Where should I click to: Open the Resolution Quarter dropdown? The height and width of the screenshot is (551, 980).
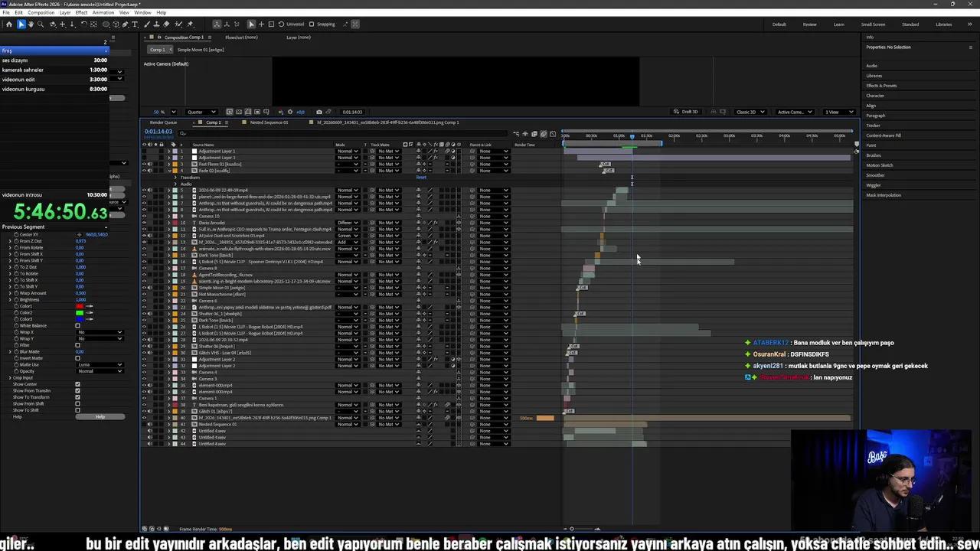(x=201, y=112)
